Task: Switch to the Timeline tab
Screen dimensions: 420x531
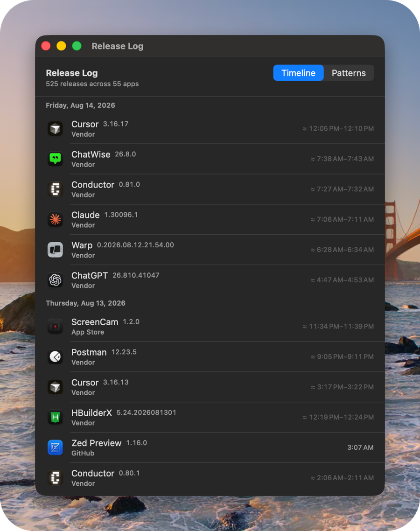Action: coord(298,73)
